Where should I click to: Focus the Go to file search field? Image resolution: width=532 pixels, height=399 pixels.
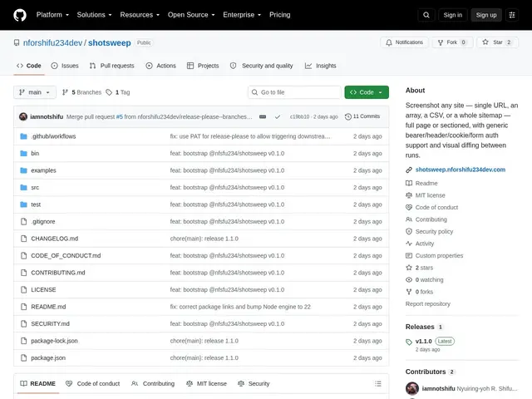[294, 92]
